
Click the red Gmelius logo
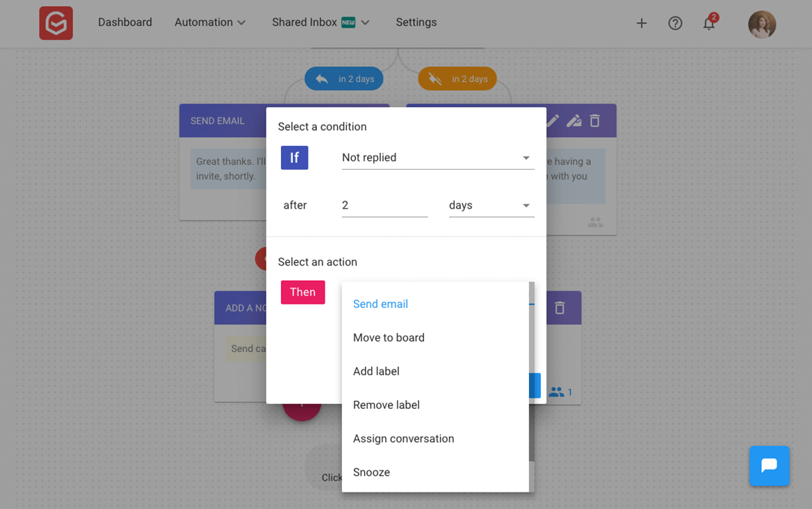pyautogui.click(x=56, y=24)
